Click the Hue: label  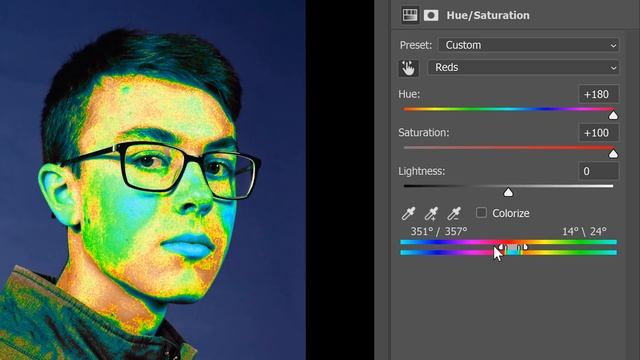[x=409, y=94]
